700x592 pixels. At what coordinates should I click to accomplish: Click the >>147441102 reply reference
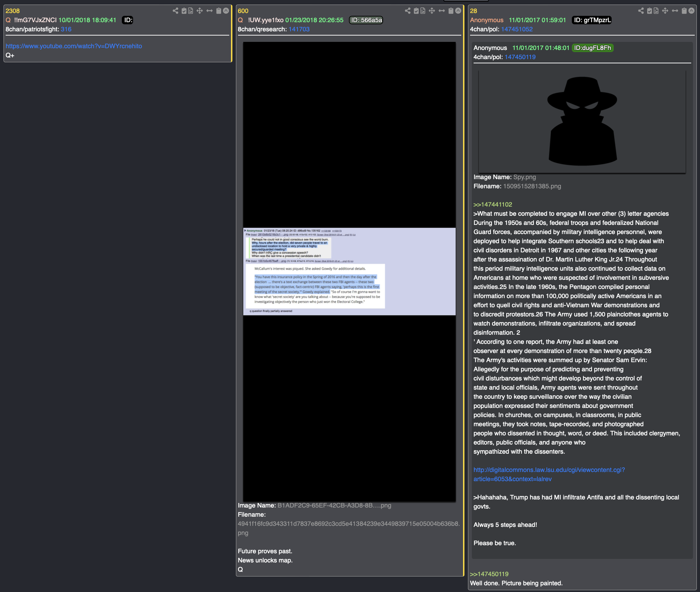(x=493, y=204)
